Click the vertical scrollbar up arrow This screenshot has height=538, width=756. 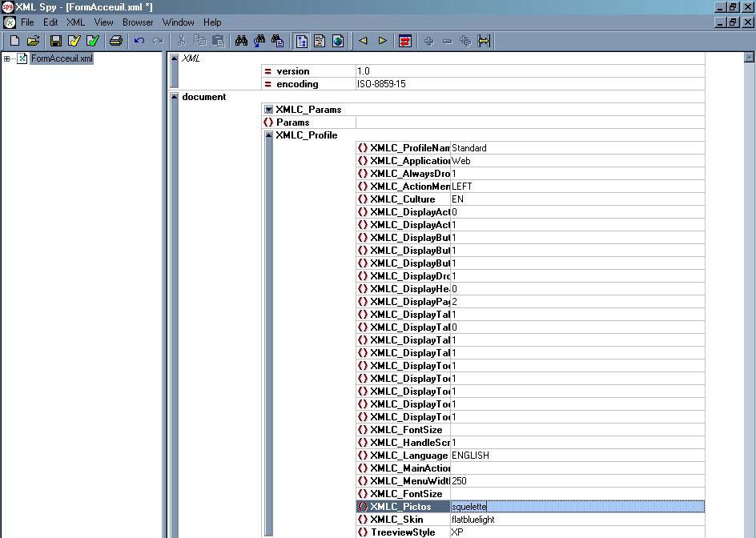(750, 58)
